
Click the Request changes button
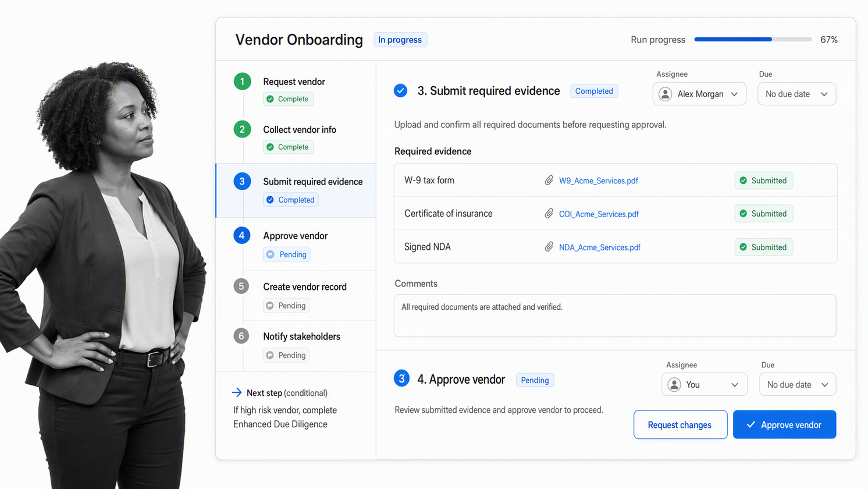(680, 424)
